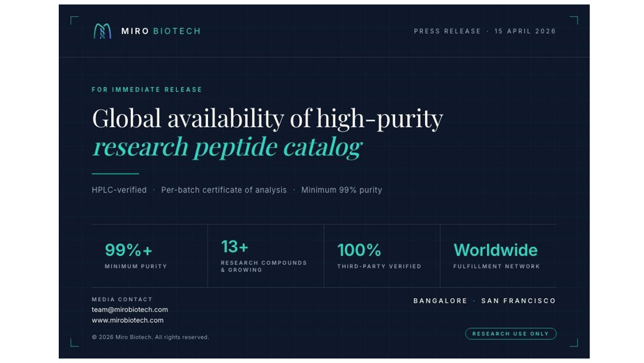This screenshot has height=363, width=644.
Task: Click the 99%+ minimum purity stat
Action: point(129,250)
